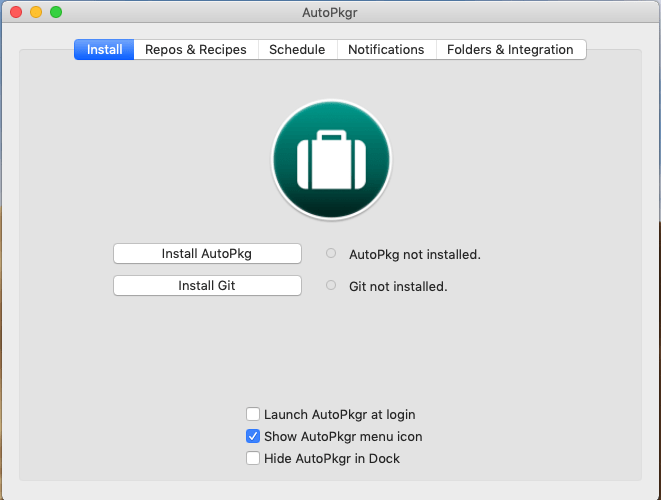Select the Install tab
This screenshot has height=500, width=661.
point(104,50)
